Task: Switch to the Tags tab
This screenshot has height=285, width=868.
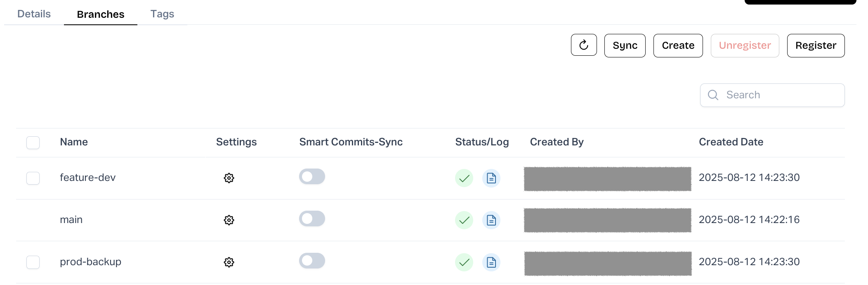Action: [162, 14]
